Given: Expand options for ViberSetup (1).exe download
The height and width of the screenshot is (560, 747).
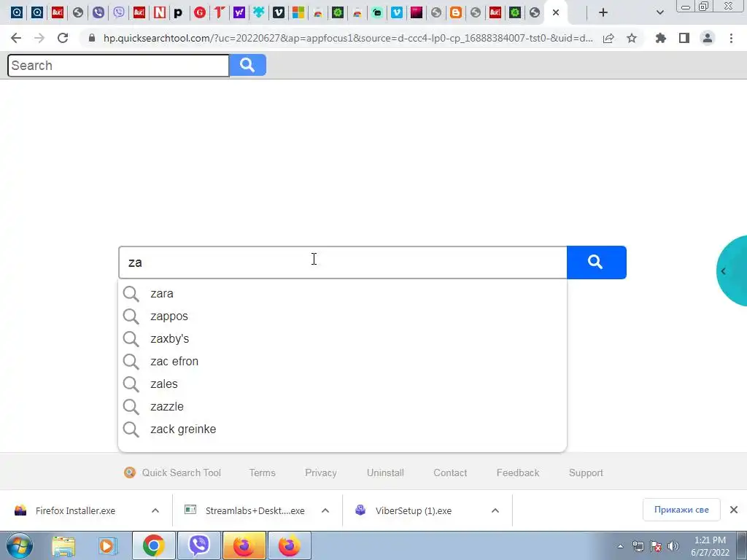Looking at the screenshot, I should 495,510.
